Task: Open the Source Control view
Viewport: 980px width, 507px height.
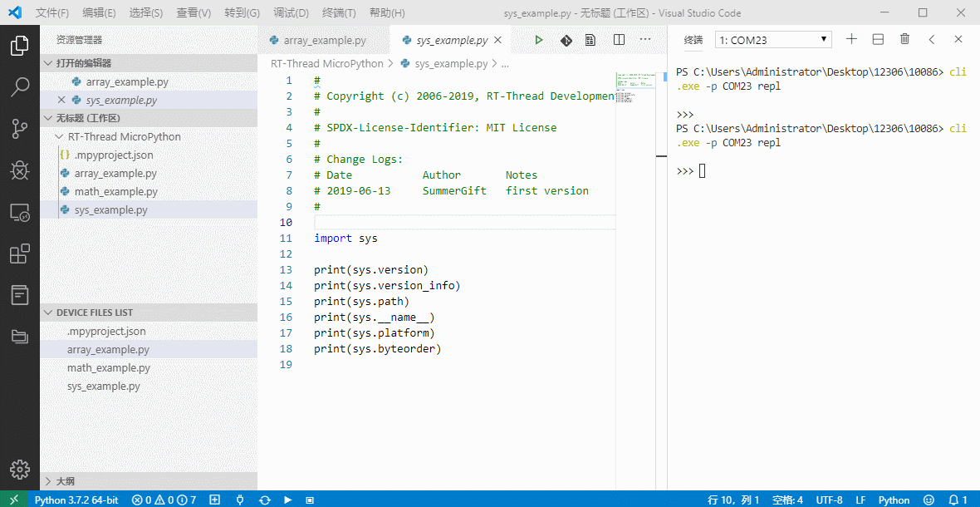Action: (x=20, y=129)
